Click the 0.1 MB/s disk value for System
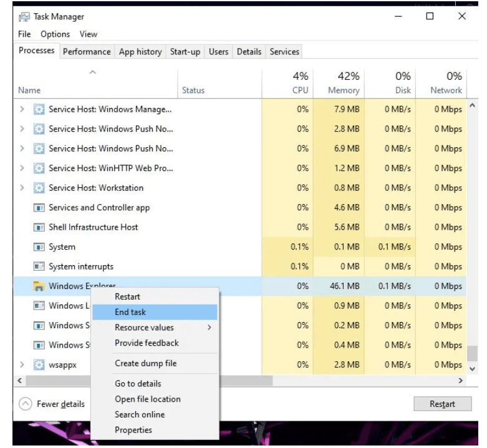 [395, 247]
